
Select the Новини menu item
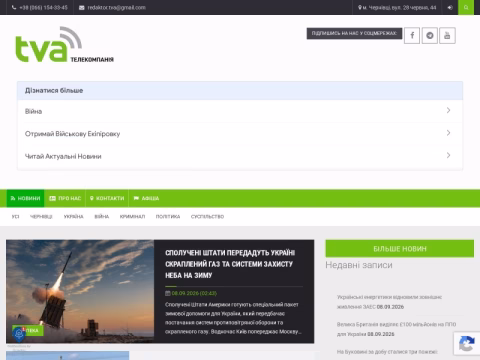tap(25, 198)
